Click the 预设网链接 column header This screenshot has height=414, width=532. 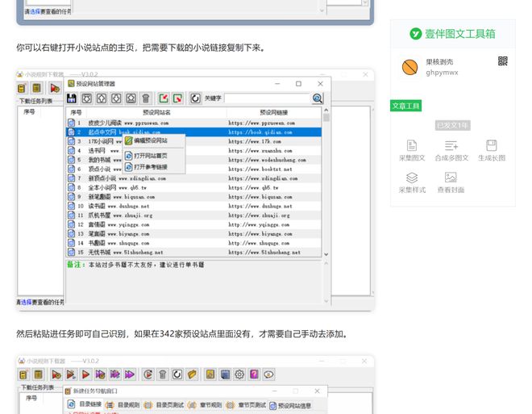pos(274,112)
